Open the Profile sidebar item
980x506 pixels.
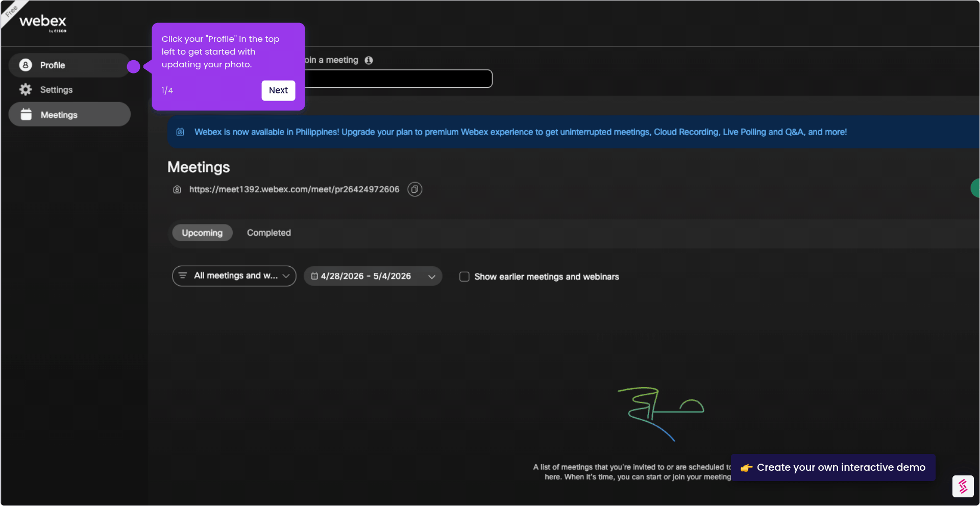pyautogui.click(x=69, y=65)
